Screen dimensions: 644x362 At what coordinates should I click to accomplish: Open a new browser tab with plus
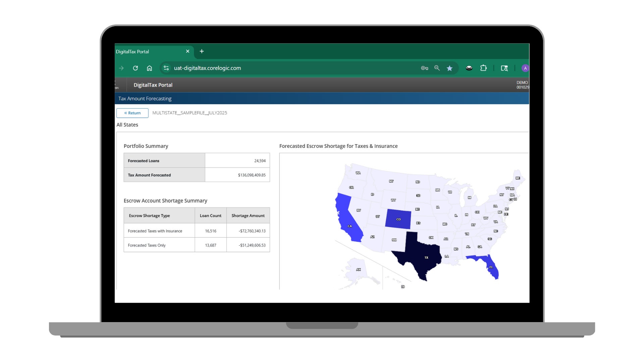(202, 51)
